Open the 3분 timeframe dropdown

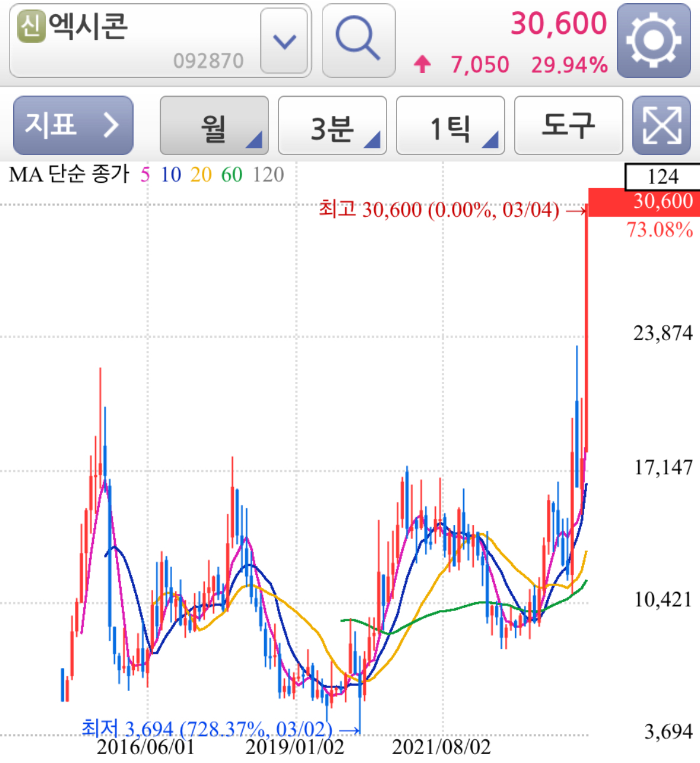coord(332,125)
